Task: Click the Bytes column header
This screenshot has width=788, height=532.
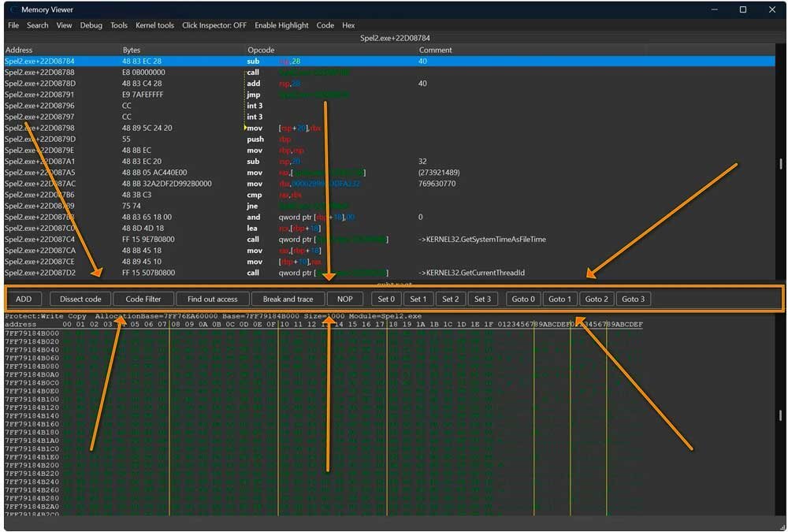Action: [132, 50]
